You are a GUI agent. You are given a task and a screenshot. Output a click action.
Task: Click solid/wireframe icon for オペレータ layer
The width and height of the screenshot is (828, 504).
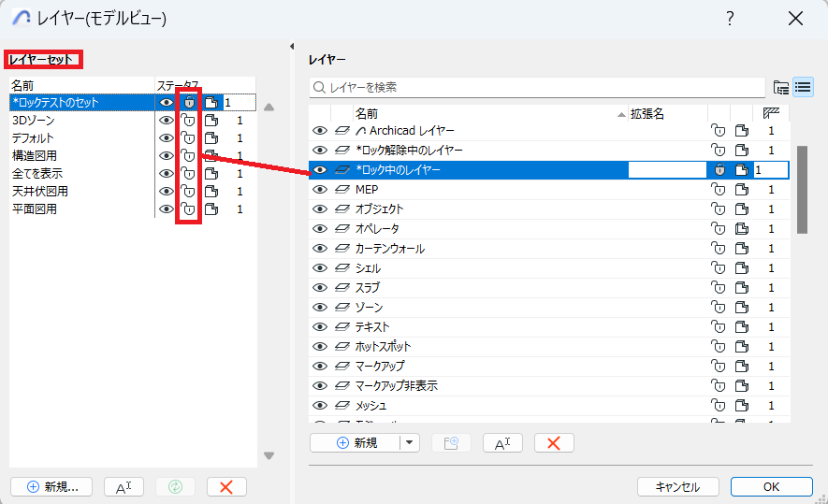click(x=742, y=228)
